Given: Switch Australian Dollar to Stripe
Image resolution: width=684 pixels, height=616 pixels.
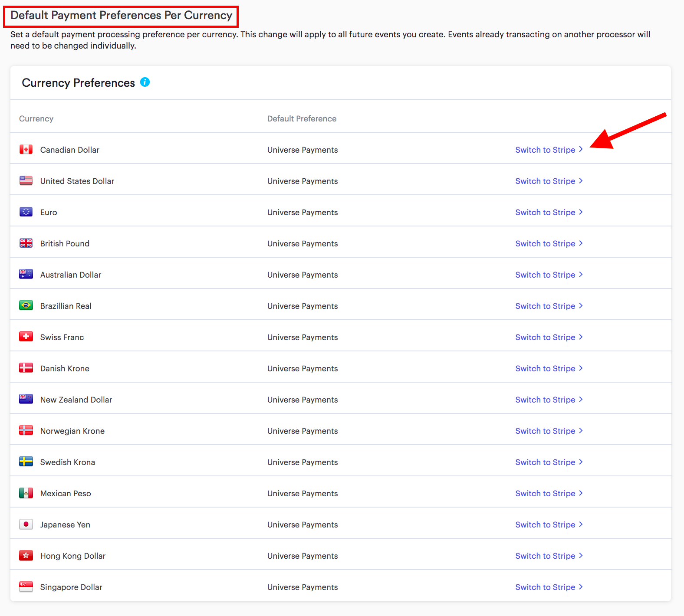Looking at the screenshot, I should tap(549, 275).
